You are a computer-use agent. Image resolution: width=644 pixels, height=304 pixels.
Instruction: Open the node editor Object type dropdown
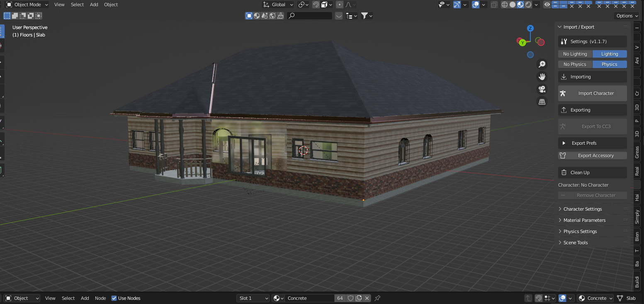(22, 298)
